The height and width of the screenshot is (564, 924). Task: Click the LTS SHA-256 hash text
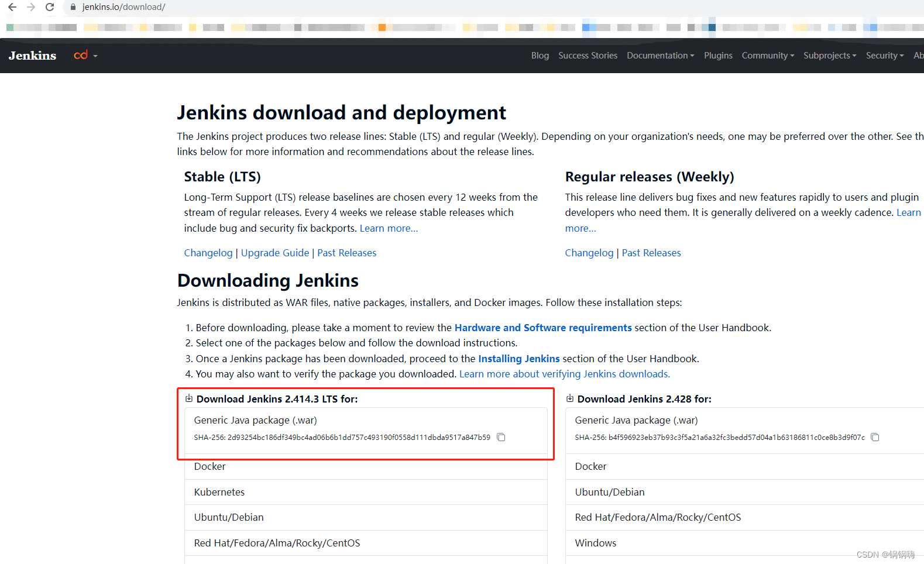[x=342, y=437]
